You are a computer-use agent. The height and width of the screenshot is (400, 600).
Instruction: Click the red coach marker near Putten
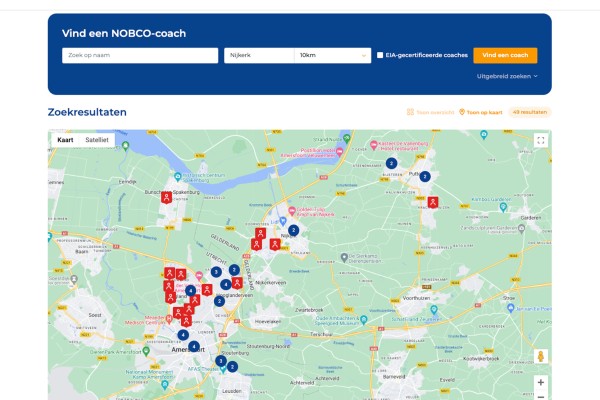pos(432,201)
